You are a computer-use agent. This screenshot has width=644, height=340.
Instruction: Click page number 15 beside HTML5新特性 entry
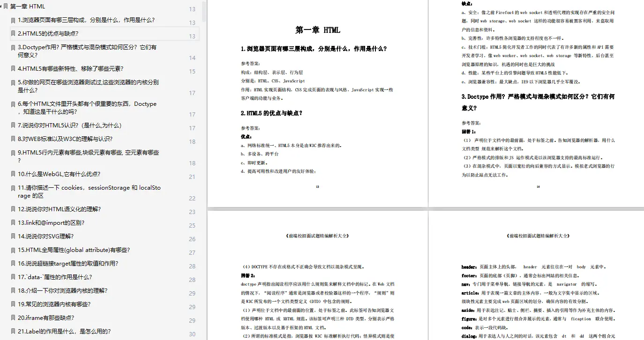click(192, 71)
